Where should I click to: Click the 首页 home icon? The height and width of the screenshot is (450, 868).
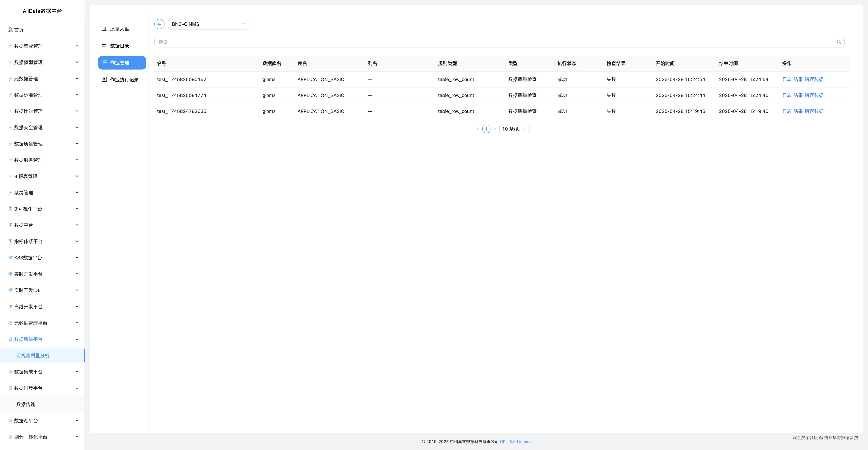[x=11, y=30]
